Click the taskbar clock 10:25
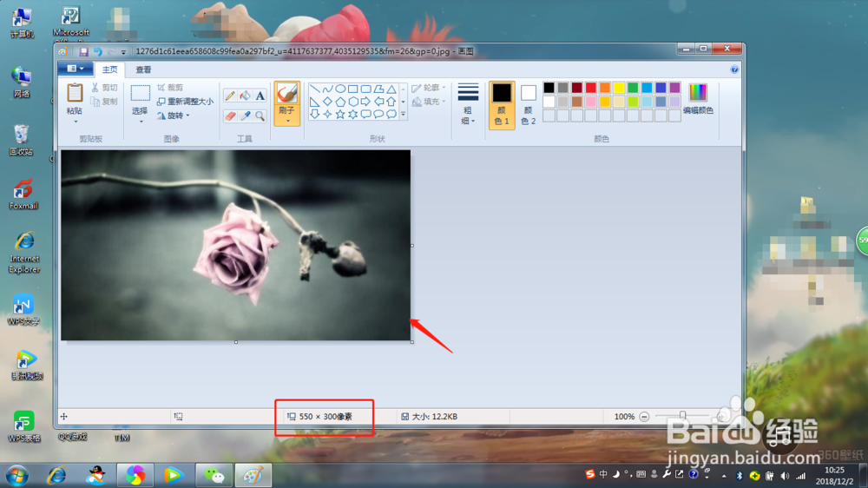This screenshot has width=868, height=488. (834, 470)
